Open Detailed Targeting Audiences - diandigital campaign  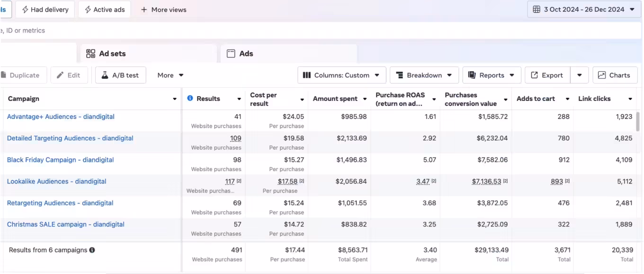coord(70,138)
